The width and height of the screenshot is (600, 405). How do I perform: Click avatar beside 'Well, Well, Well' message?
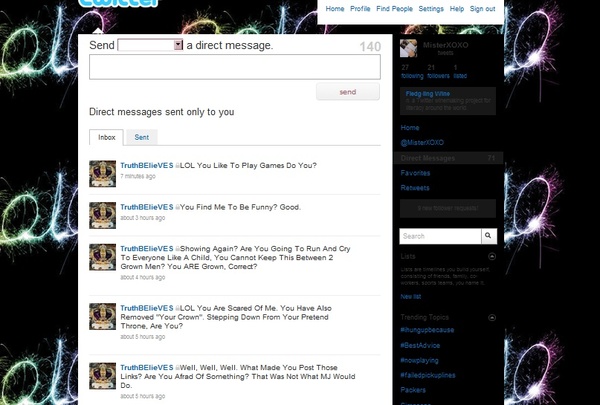[103, 379]
